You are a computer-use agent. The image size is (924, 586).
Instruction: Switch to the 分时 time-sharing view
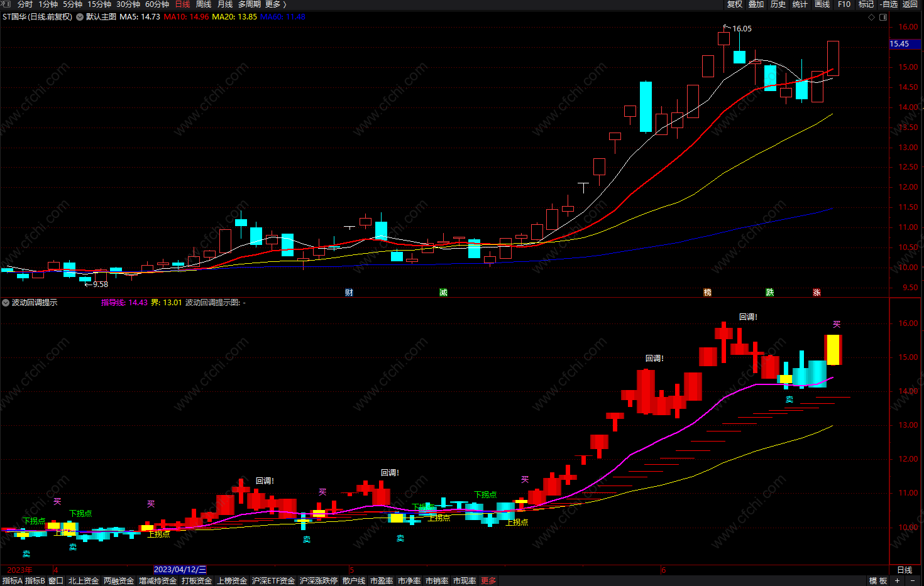click(x=25, y=4)
